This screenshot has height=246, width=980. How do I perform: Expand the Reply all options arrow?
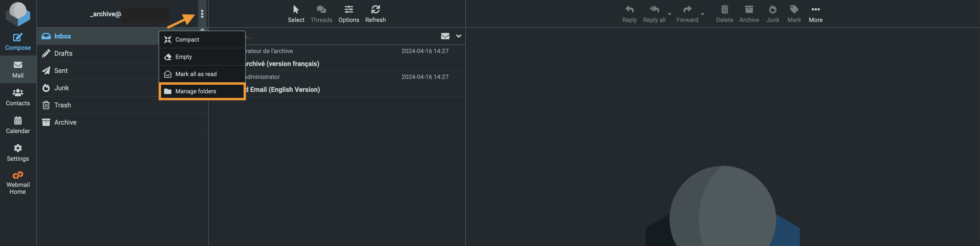coord(670,14)
